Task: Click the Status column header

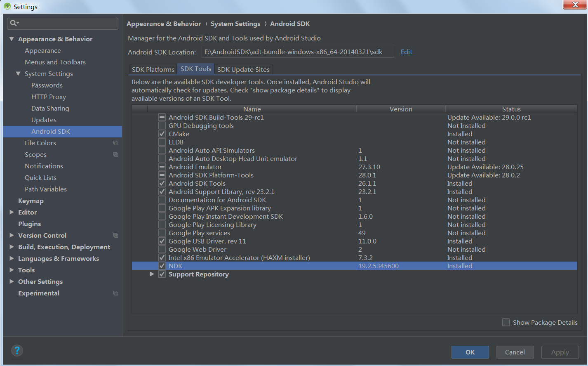Action: [x=511, y=109]
